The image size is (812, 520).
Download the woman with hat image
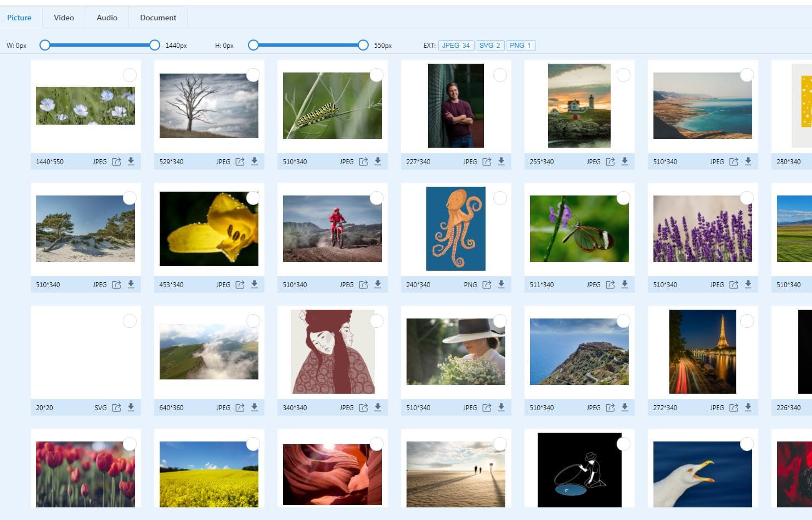[501, 407]
